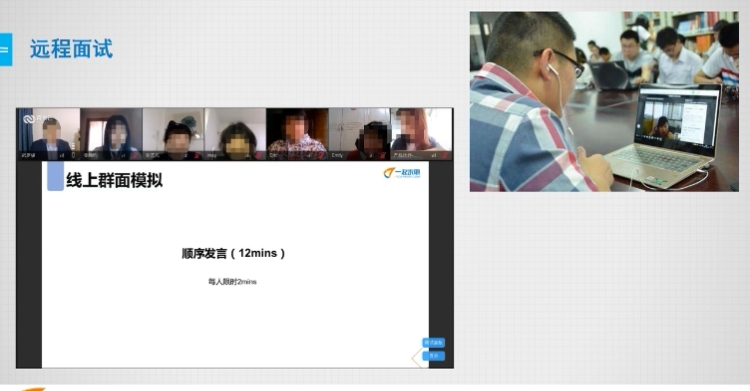The image size is (750, 391).
Task: Click signal strength icon on Emily's tile
Action: pos(371,156)
